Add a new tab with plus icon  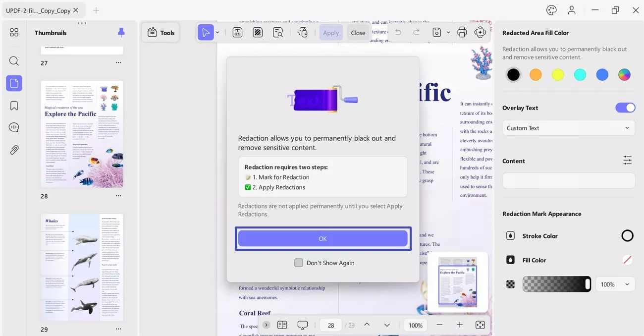pyautogui.click(x=96, y=10)
